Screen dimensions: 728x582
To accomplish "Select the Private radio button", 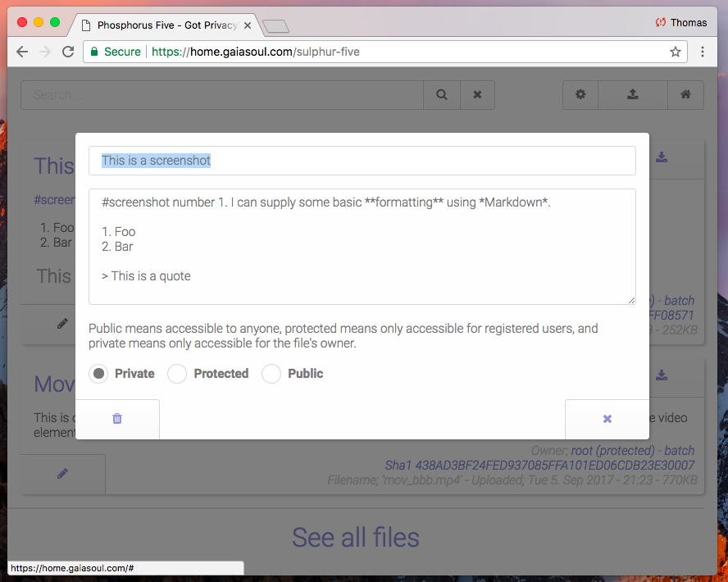I will [98, 373].
